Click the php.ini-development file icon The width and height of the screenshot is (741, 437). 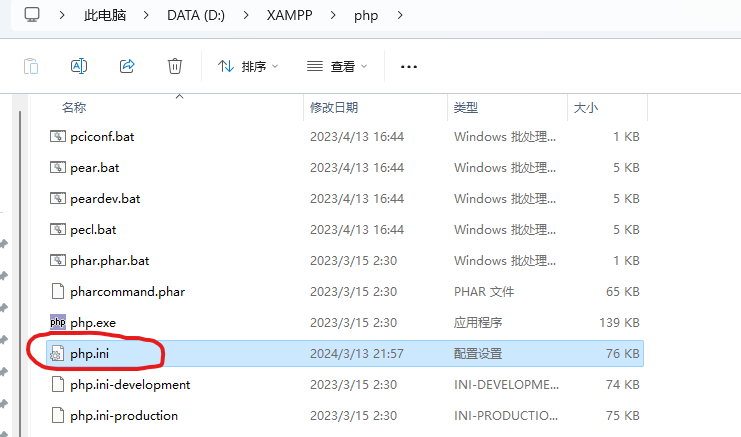[x=58, y=385]
